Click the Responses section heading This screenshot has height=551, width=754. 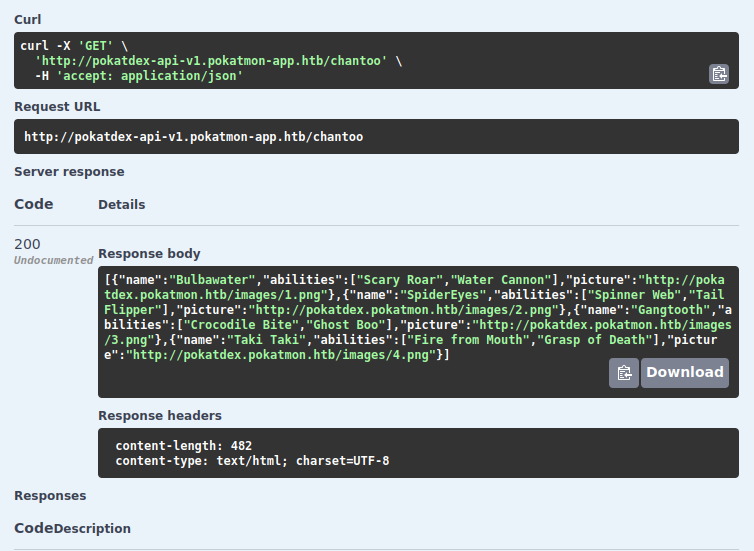point(50,496)
